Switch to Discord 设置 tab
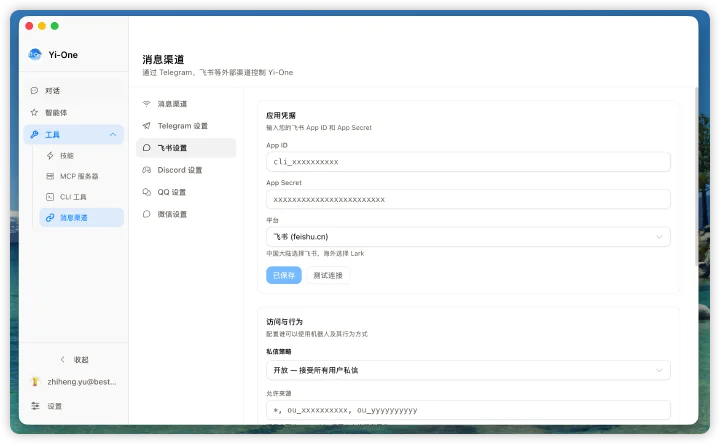 [x=186, y=170]
